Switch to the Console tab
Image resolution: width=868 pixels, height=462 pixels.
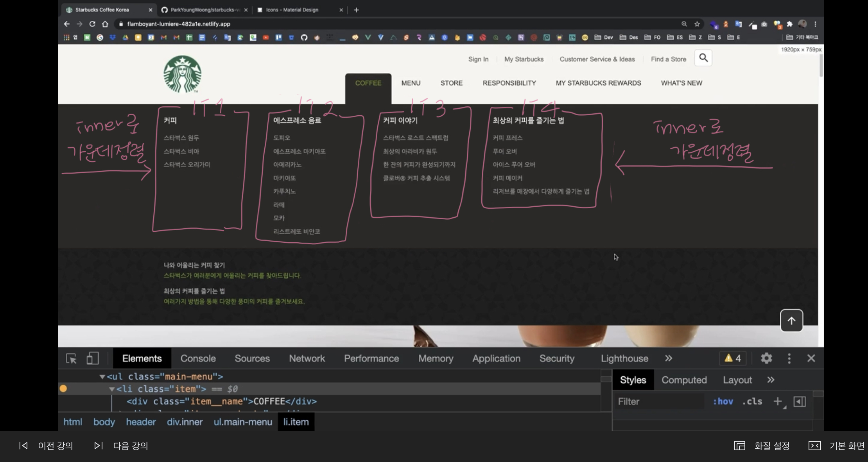(198, 358)
